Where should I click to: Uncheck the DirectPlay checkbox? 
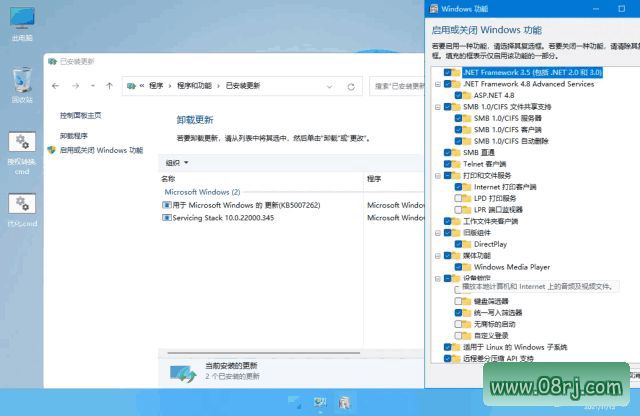click(458, 244)
